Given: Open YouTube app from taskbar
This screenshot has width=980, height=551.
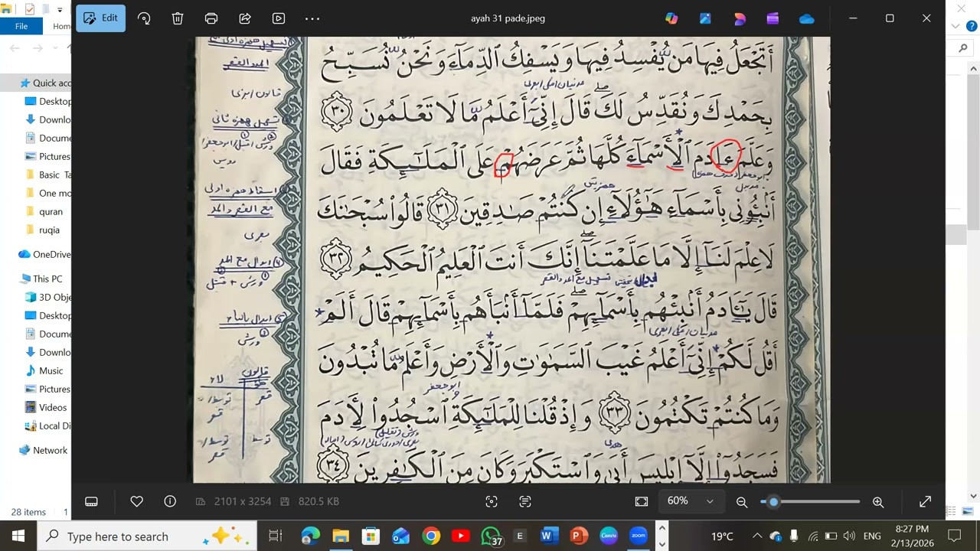Looking at the screenshot, I should [x=461, y=536].
